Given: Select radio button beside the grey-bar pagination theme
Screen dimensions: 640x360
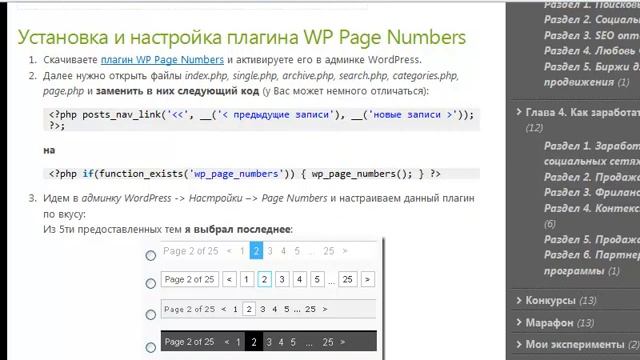Looking at the screenshot, I should pyautogui.click(x=151, y=315).
